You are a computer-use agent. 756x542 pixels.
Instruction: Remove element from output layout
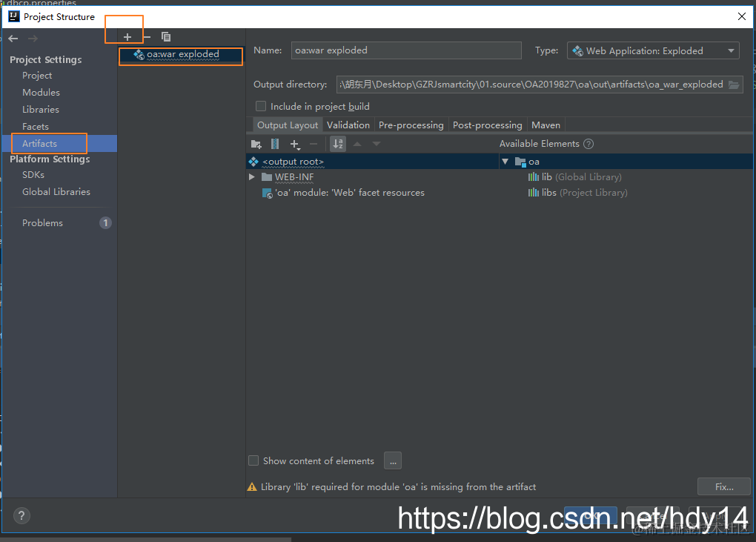(x=314, y=144)
